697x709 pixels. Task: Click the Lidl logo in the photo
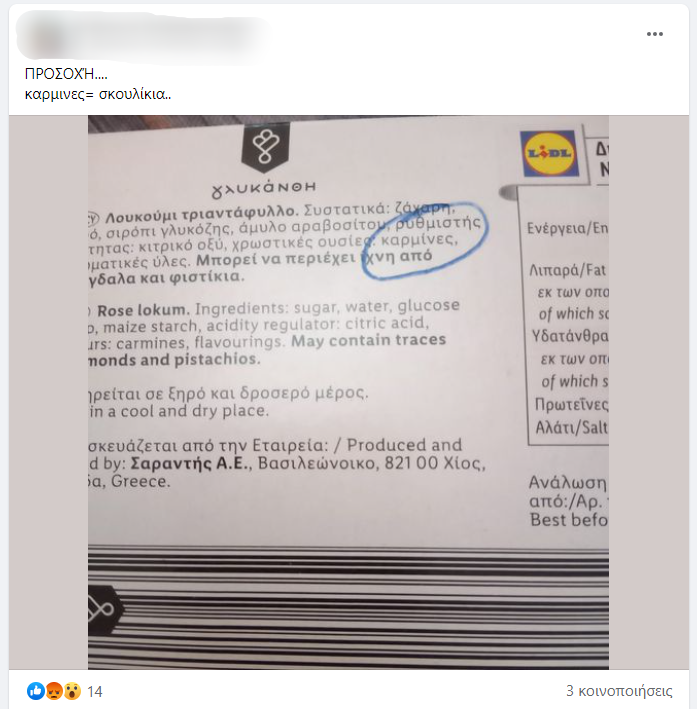coord(550,153)
